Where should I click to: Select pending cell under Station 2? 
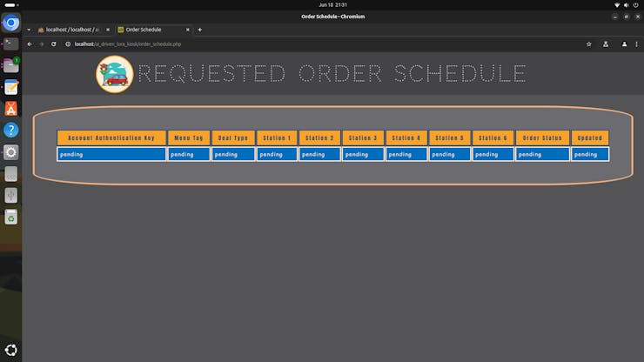tap(319, 154)
